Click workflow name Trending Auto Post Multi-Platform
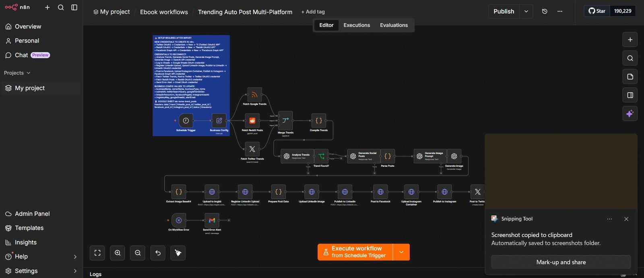Viewport: 644px width, 278px height. (x=245, y=12)
